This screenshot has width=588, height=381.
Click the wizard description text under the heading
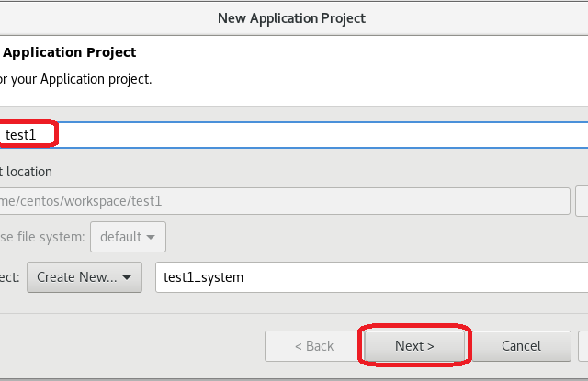point(76,79)
